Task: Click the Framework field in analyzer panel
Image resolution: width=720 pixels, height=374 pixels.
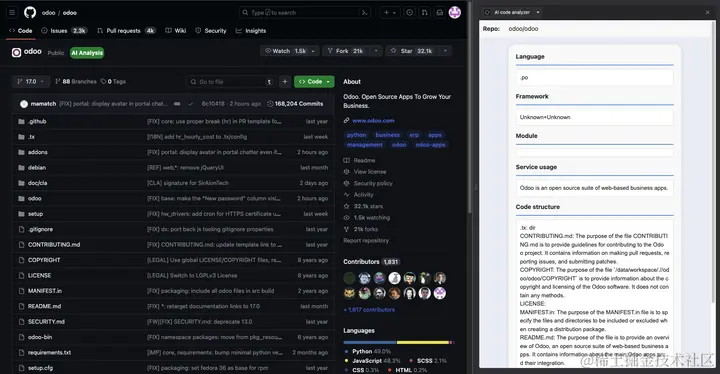Action: click(x=595, y=117)
